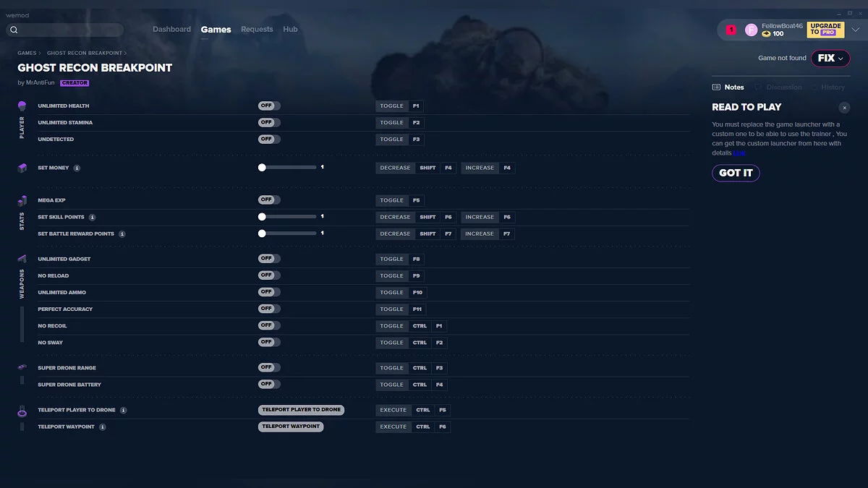Viewport: 868px width, 488px height.
Task: Select the teleport category icon in sidebar
Action: [22, 410]
